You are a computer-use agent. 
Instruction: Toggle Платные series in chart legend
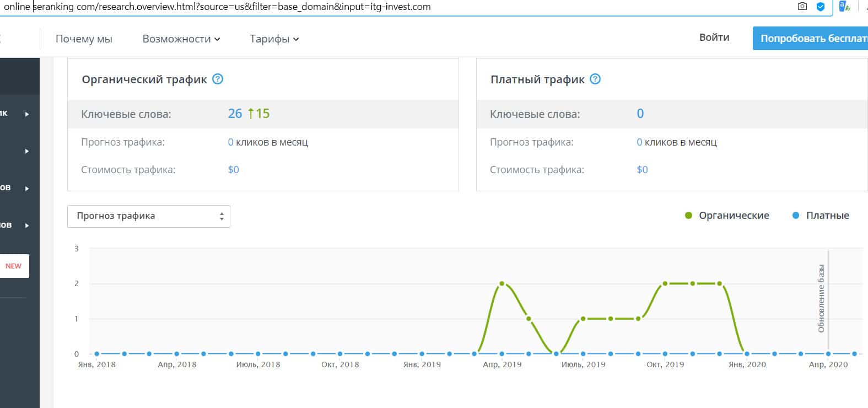click(x=821, y=216)
